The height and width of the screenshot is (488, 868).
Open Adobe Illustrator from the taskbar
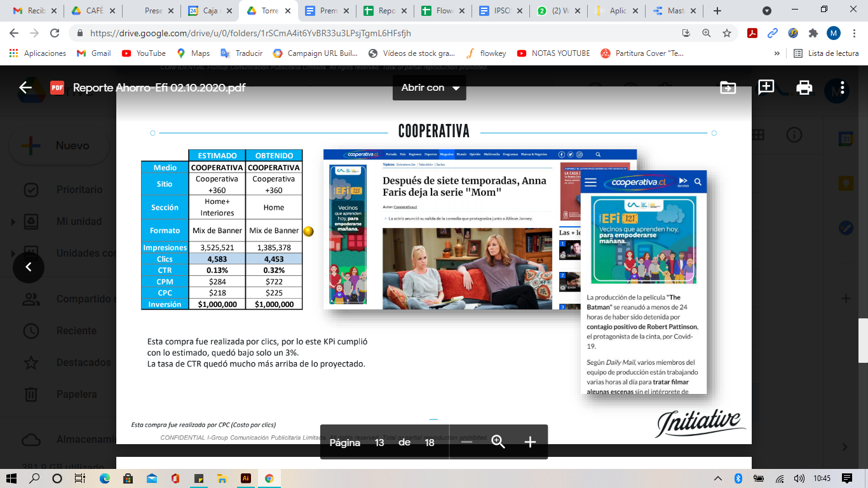coord(245,478)
